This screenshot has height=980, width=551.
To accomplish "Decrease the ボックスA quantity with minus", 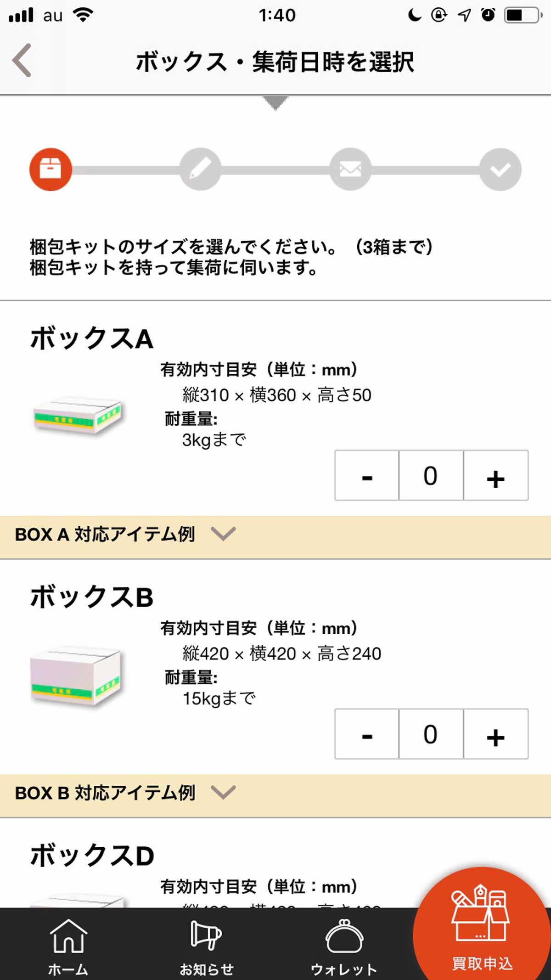I will pyautogui.click(x=367, y=475).
